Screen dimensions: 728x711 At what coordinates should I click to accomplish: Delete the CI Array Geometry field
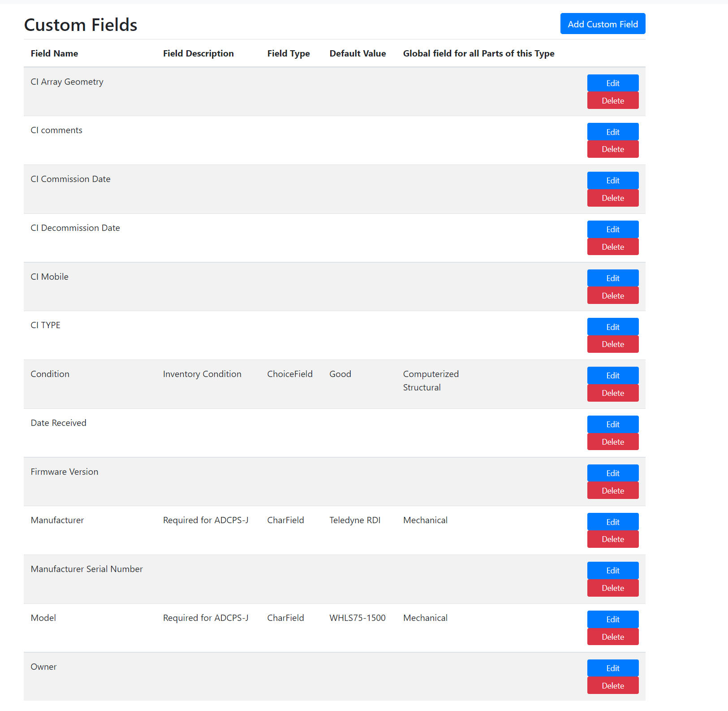pyautogui.click(x=612, y=100)
